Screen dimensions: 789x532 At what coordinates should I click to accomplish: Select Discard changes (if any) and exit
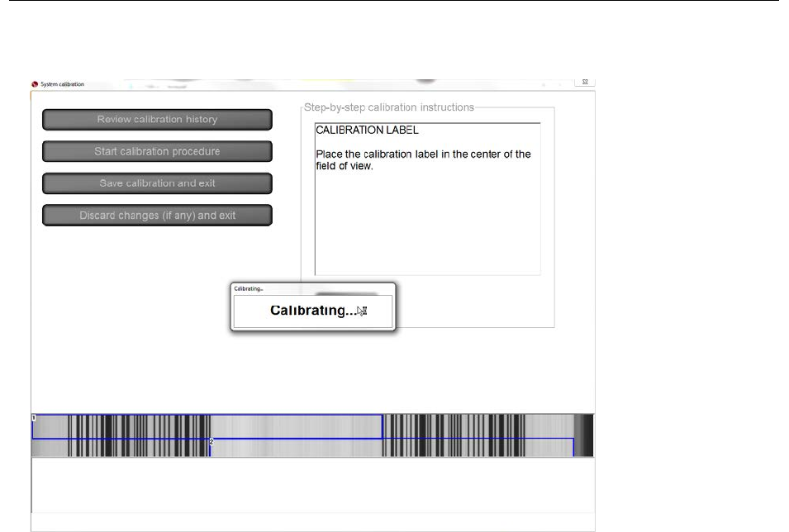tap(157, 216)
